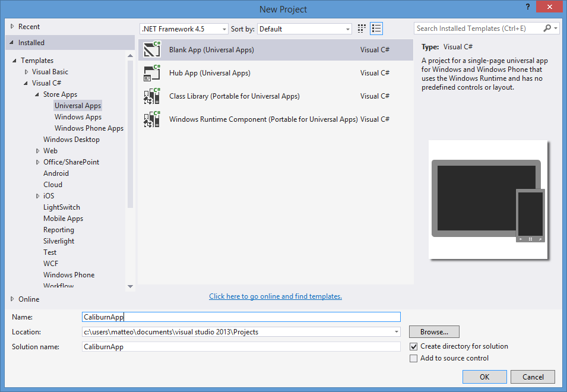567x392 pixels.
Task: Select the Hub App template icon
Action: coord(152,72)
